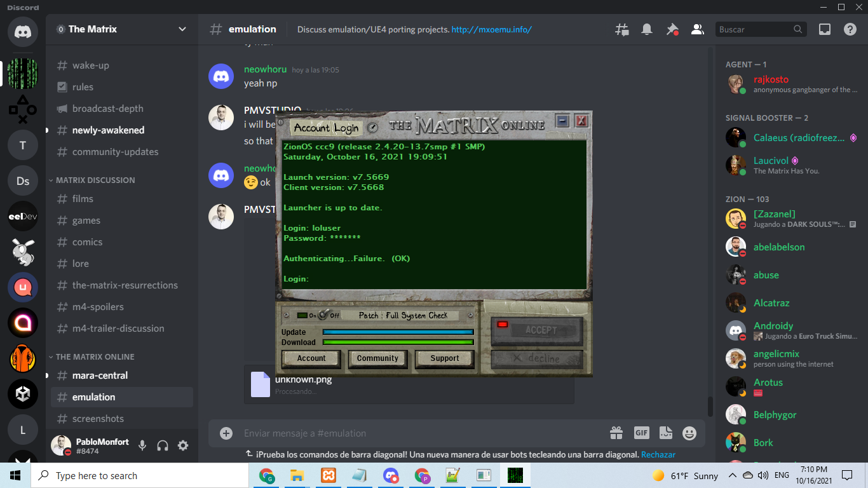Toggle the member list icon
This screenshot has width=868, height=488.
697,29
